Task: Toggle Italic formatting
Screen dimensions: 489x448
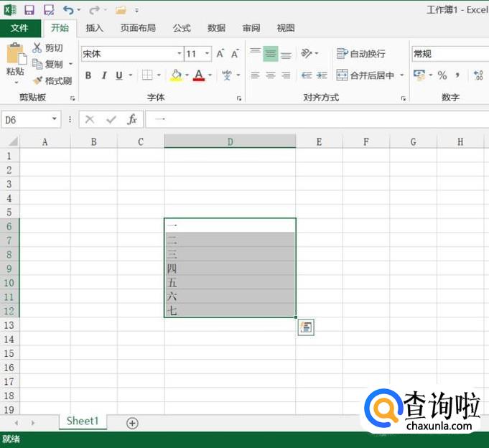Action: tap(104, 75)
